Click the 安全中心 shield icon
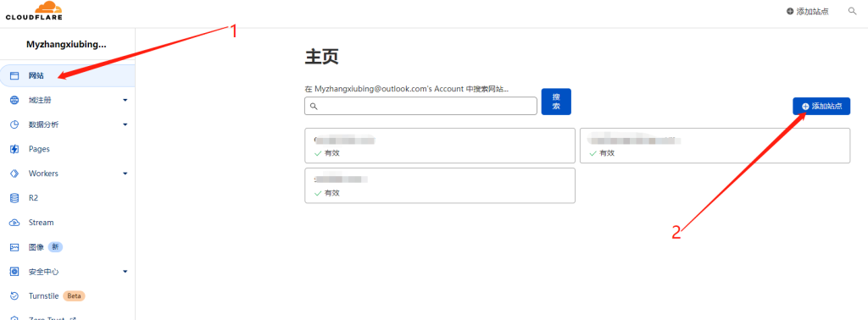 point(15,272)
